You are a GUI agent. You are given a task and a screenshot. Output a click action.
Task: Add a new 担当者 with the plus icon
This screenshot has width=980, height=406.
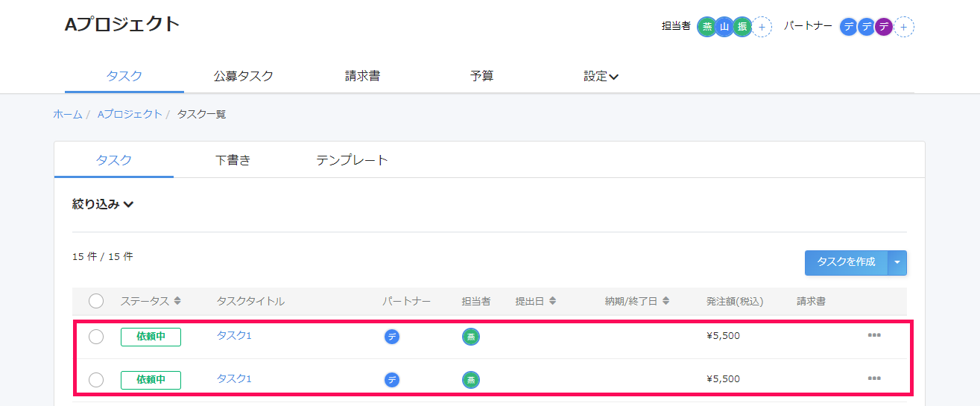click(762, 27)
